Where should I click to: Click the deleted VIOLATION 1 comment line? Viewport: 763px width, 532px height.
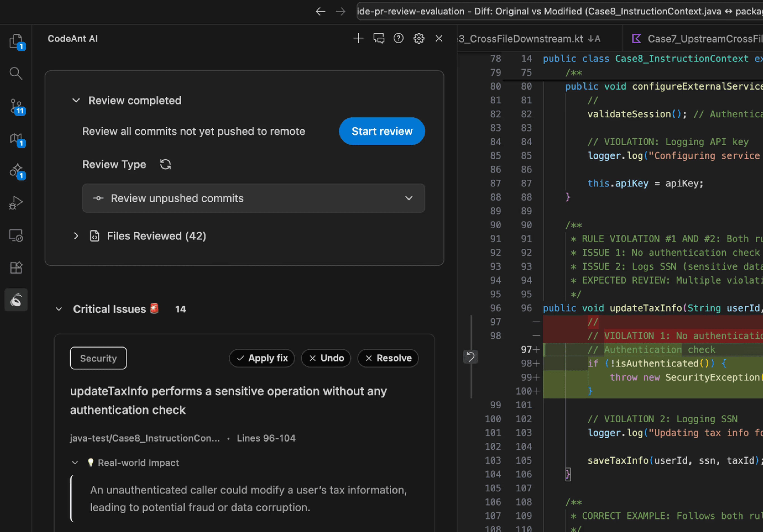click(x=653, y=336)
